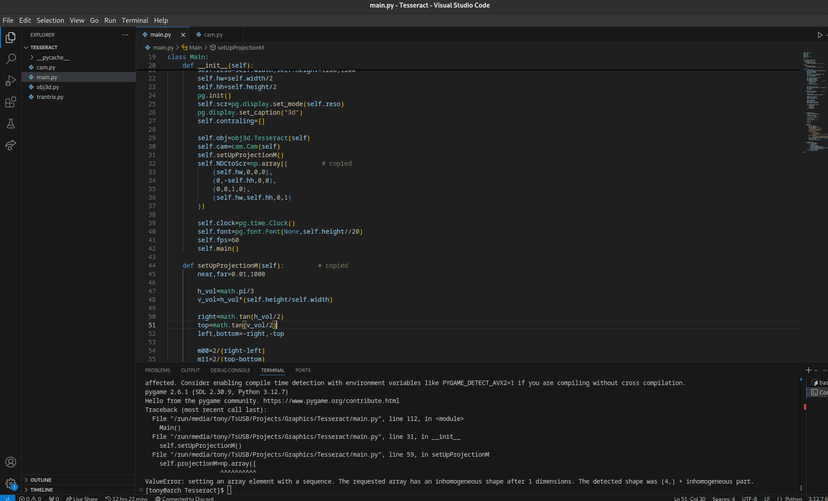Open trantrix.py from the explorer
Image resolution: width=828 pixels, height=501 pixels.
pyautogui.click(x=49, y=97)
